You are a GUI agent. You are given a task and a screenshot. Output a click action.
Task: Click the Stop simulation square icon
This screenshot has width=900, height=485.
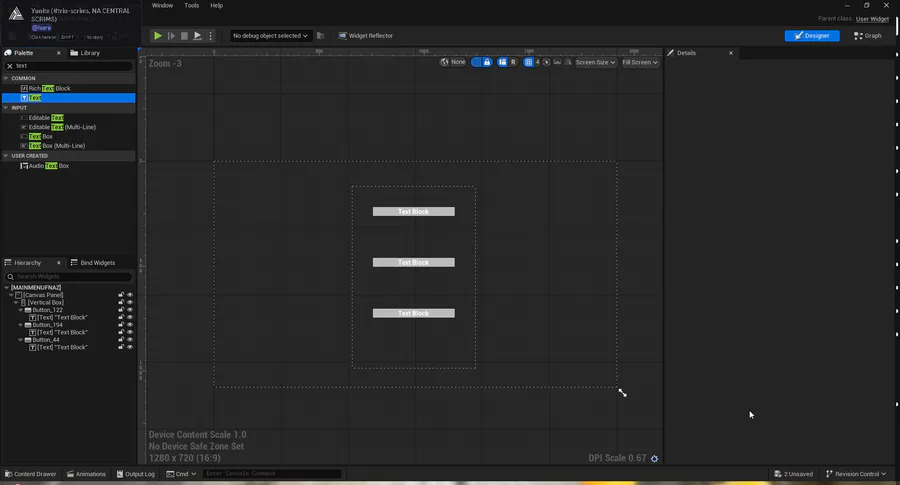tap(184, 36)
